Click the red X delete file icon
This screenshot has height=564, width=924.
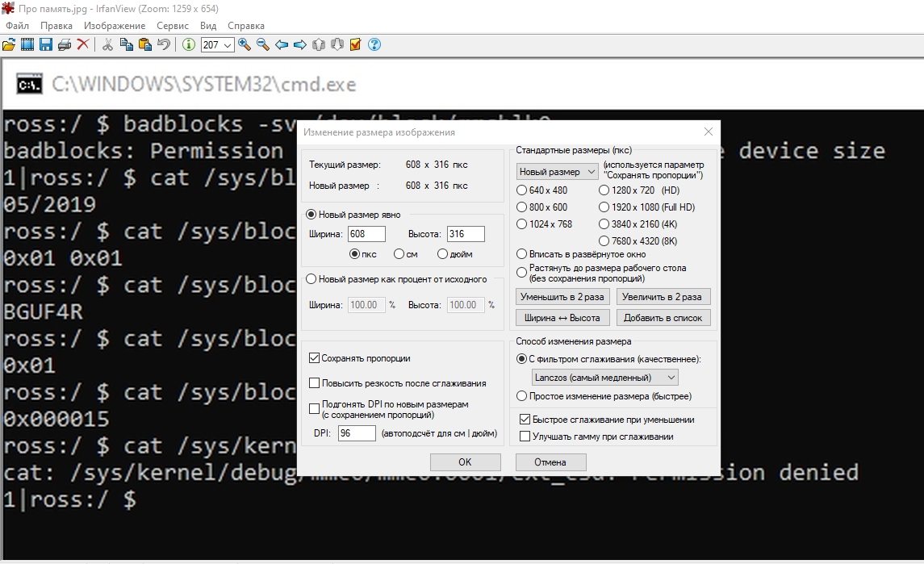coord(83,45)
